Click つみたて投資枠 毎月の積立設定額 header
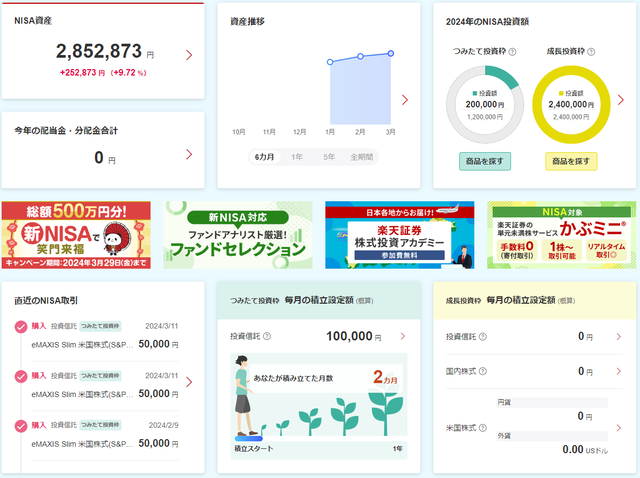Viewport: 640px width, 478px height. 302,300
